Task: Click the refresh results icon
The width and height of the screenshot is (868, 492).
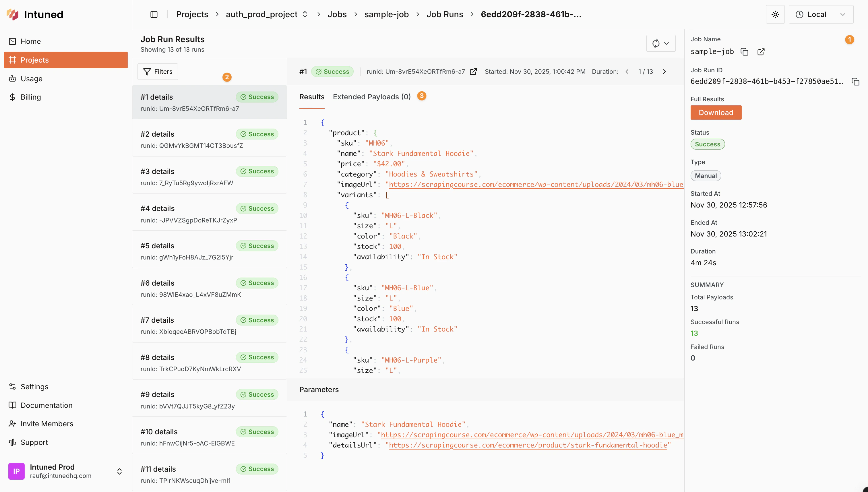Action: tap(656, 43)
